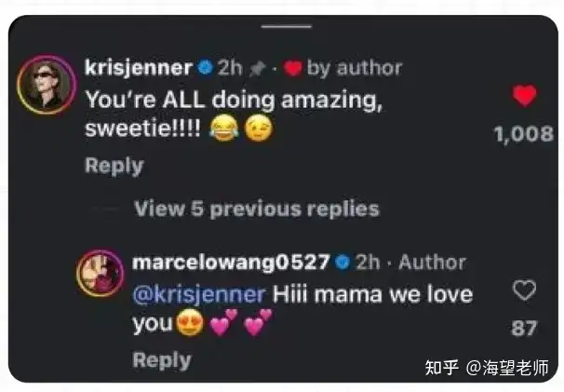This screenshot has width=564, height=392.
Task: Click the verified badge next to marcelowang0527
Action: click(x=342, y=262)
